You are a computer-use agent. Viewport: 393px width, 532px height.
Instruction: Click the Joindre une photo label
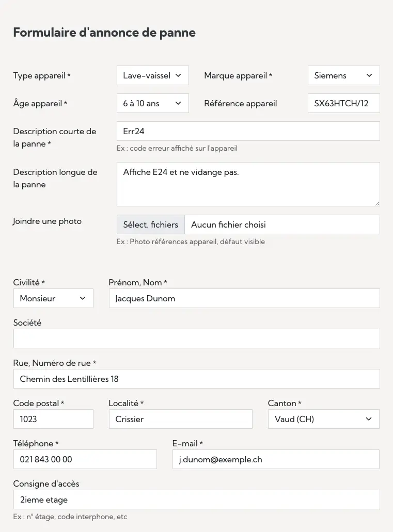pos(48,221)
